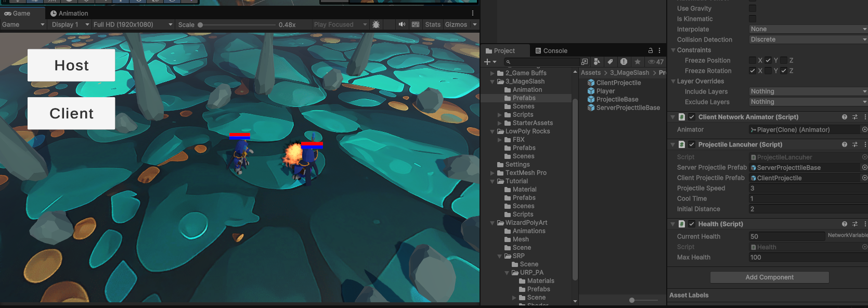
Task: Open presets for Health script
Action: pyautogui.click(x=855, y=224)
